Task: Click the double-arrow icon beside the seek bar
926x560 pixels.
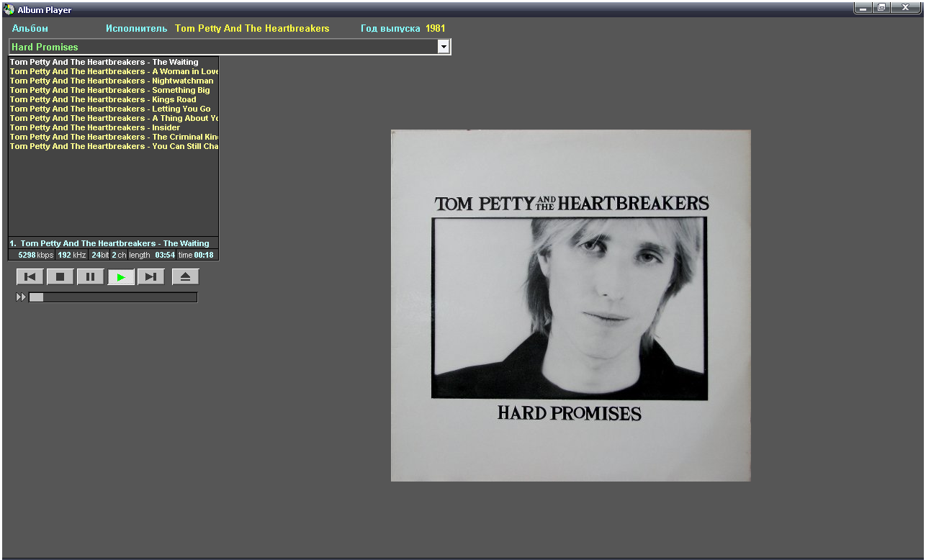Action: click(21, 297)
